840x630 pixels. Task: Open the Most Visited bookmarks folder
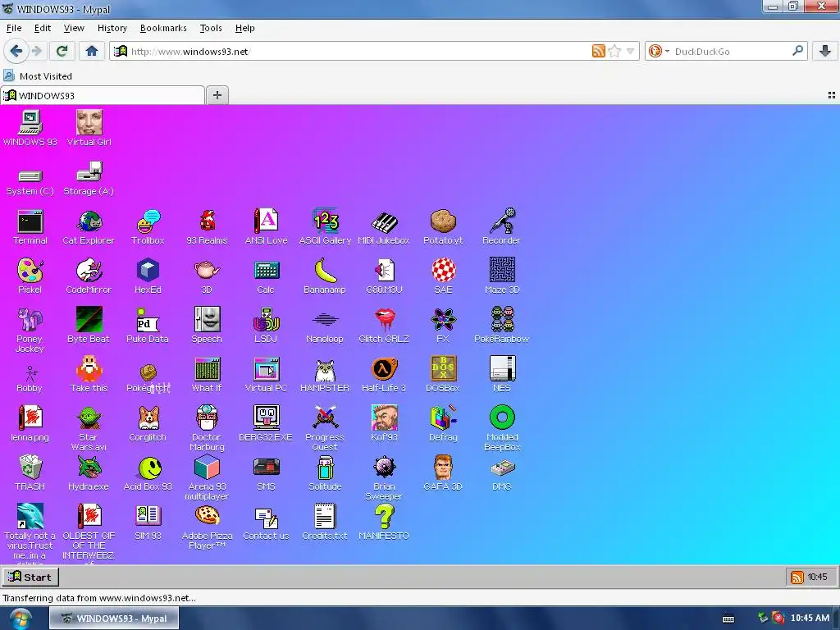38,76
